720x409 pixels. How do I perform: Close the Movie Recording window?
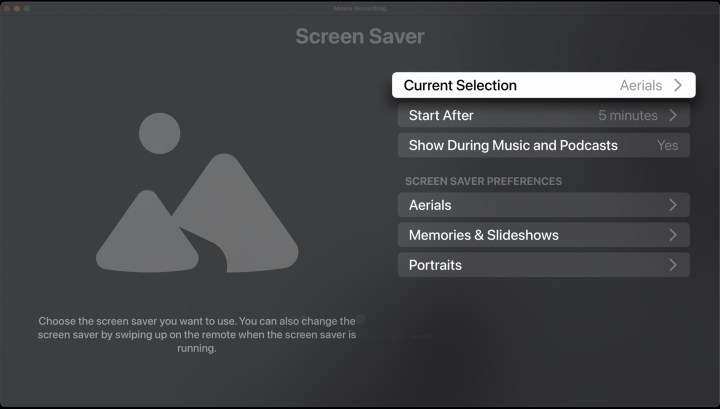(x=8, y=8)
